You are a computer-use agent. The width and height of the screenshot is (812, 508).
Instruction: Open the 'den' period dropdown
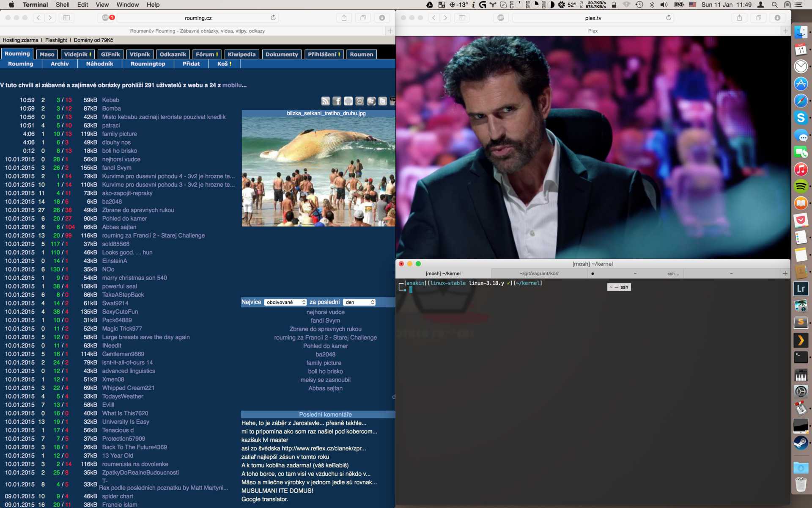359,302
